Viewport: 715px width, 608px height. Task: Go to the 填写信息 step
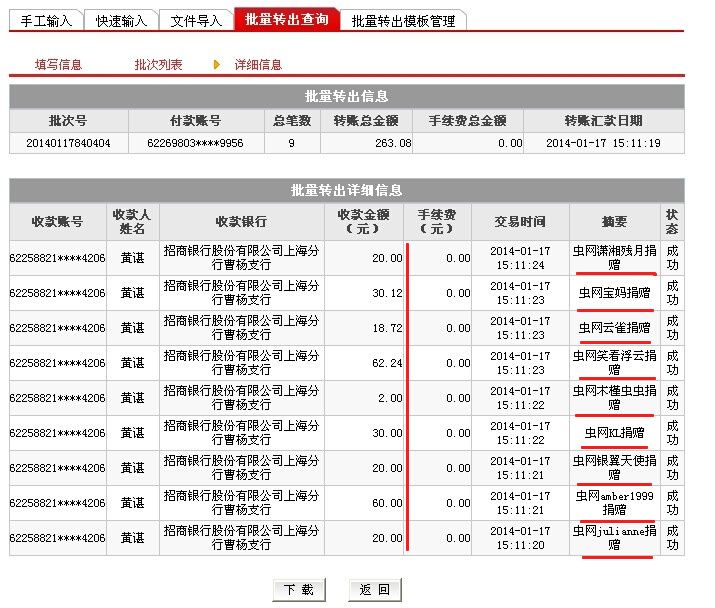click(x=58, y=65)
